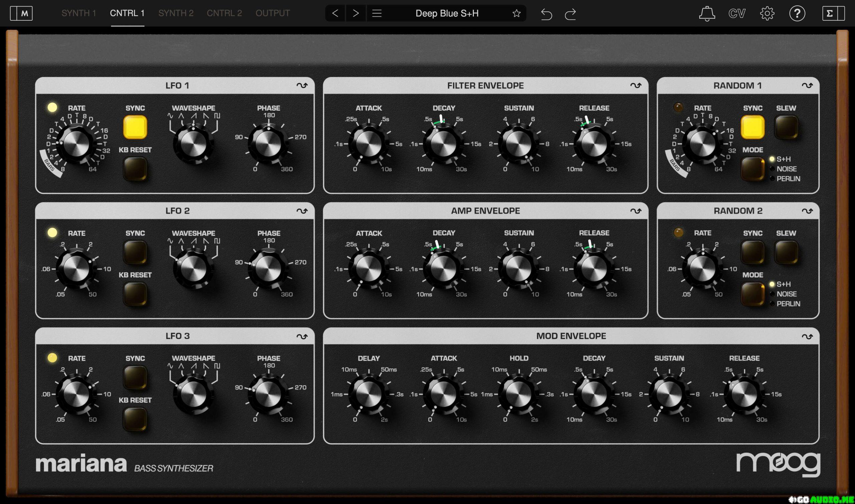Open the preset browser list icon
Viewport: 855px width, 504px height.
[376, 13]
